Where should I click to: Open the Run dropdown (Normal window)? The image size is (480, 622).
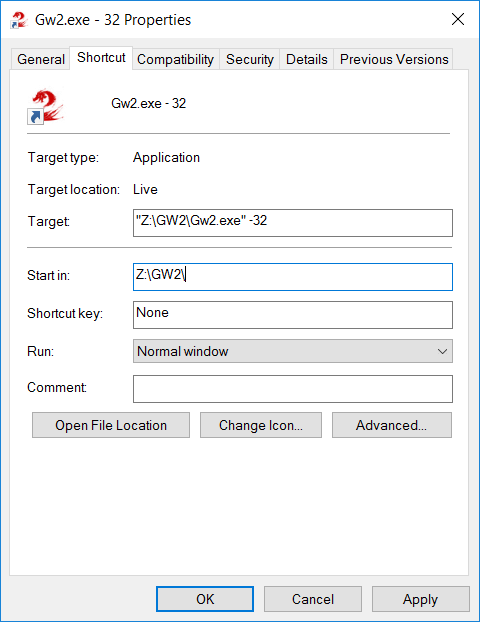(293, 351)
